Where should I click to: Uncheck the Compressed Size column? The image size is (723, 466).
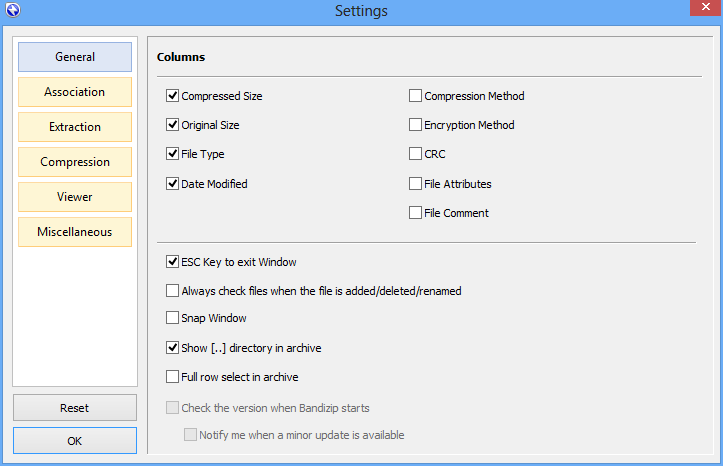tap(173, 97)
